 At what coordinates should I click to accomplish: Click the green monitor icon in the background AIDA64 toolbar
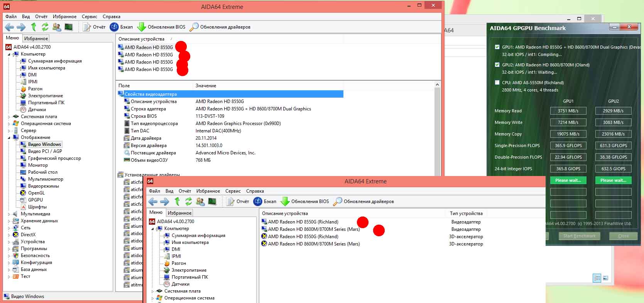(x=69, y=27)
